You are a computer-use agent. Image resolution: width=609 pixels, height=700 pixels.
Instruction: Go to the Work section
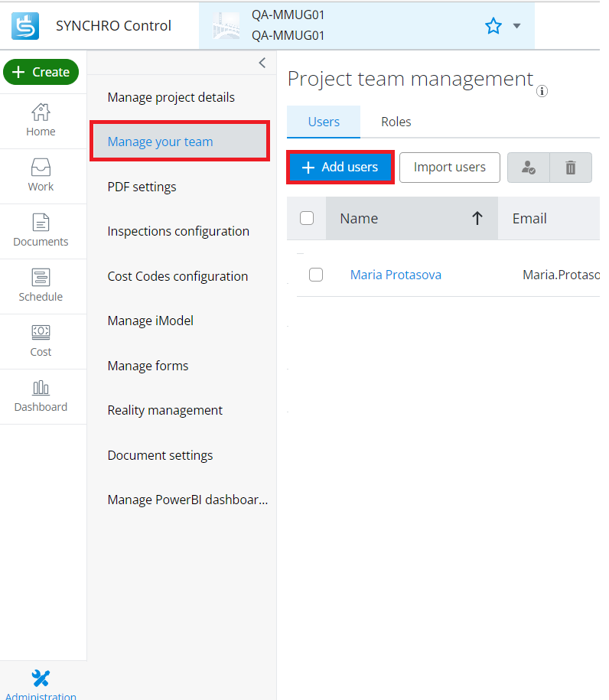pos(41,176)
